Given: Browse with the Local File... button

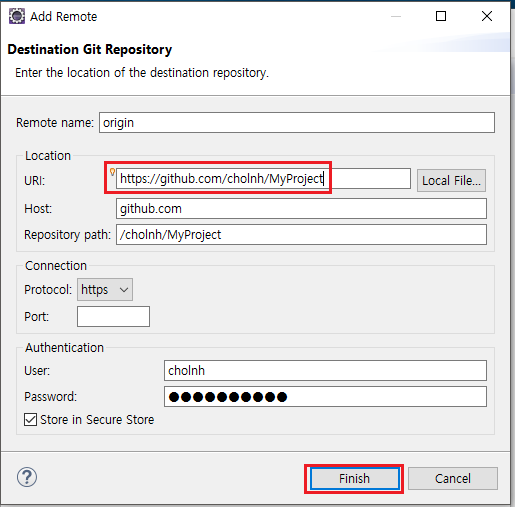Looking at the screenshot, I should pos(451,180).
